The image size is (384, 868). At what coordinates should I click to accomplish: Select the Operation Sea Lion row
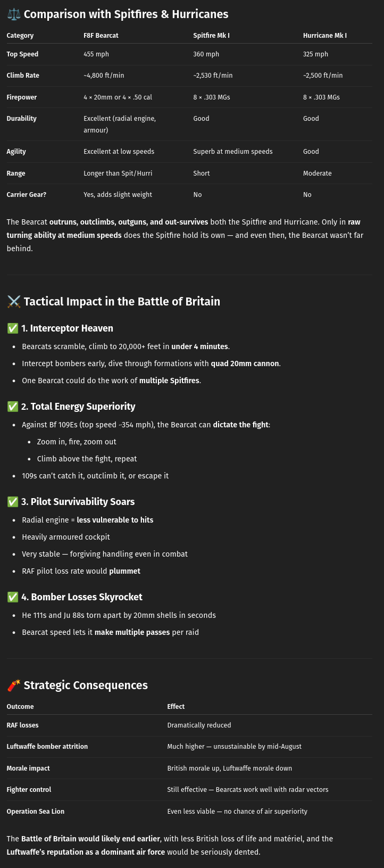[x=189, y=812]
